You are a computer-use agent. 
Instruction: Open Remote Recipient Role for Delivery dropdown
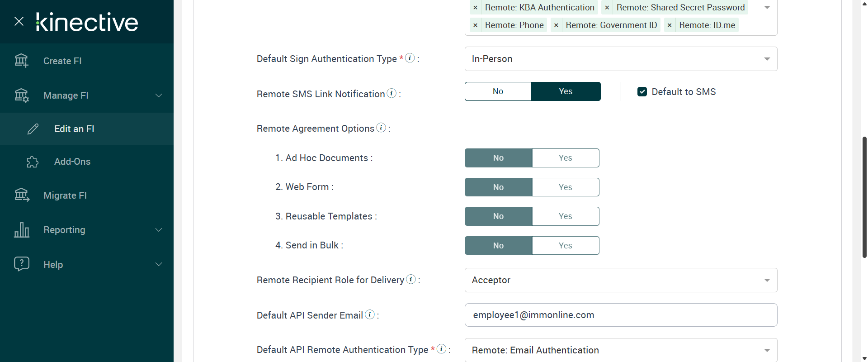point(621,280)
